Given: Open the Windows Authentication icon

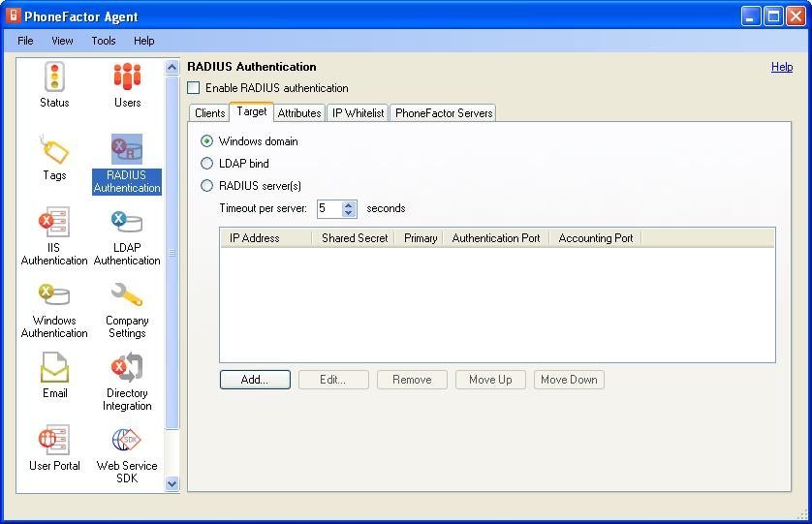Looking at the screenshot, I should click(54, 294).
